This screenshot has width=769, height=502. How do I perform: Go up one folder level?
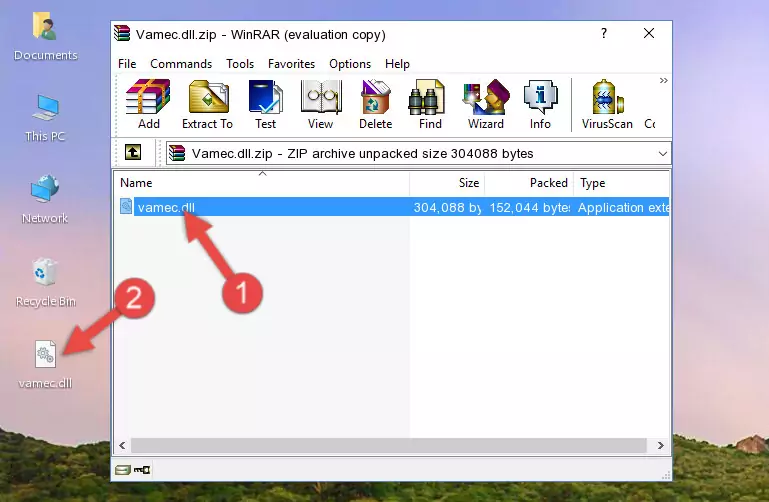tap(133, 152)
